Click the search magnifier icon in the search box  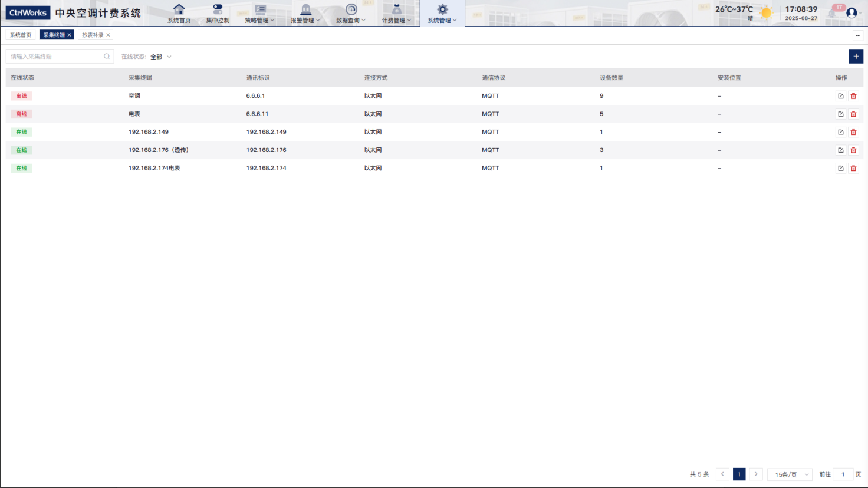click(107, 57)
